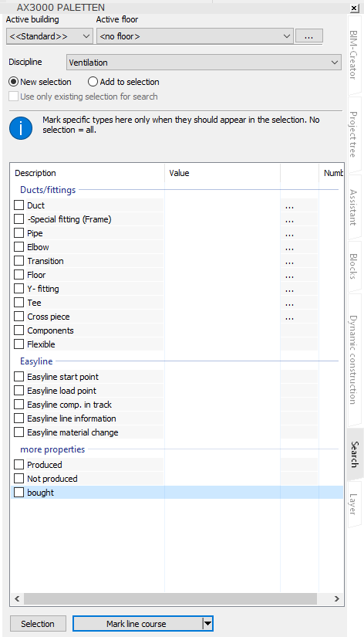Check the Not produced checkbox
The height and width of the screenshot is (637, 364).
pyautogui.click(x=19, y=479)
